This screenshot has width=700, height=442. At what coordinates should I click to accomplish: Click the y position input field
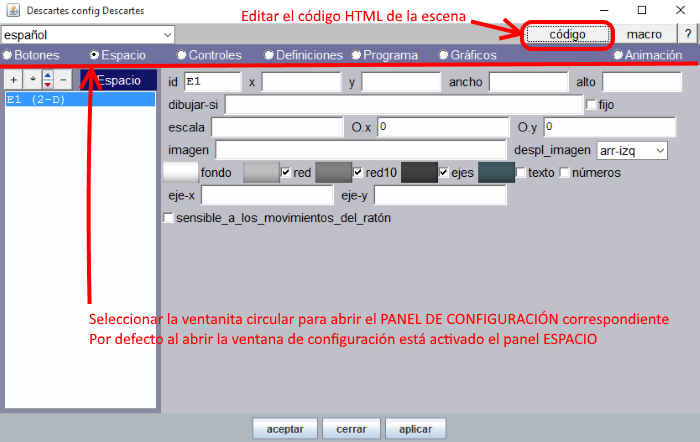pyautogui.click(x=401, y=82)
